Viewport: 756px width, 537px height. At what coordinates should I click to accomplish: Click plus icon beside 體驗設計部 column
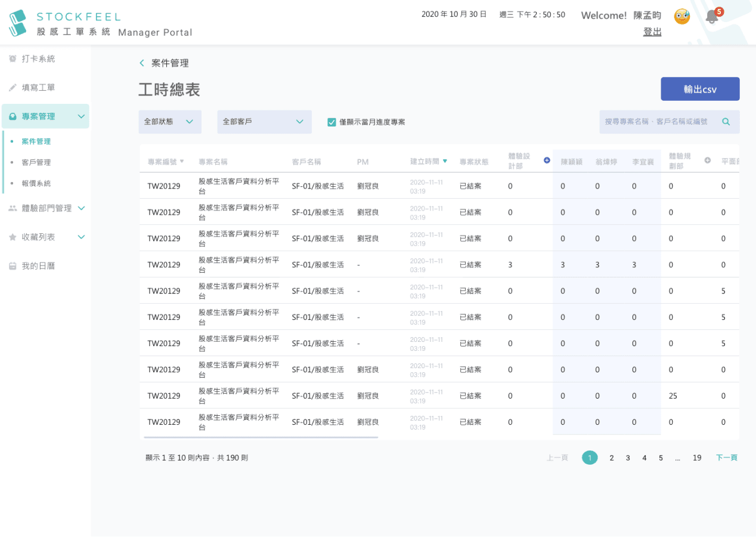(x=547, y=160)
